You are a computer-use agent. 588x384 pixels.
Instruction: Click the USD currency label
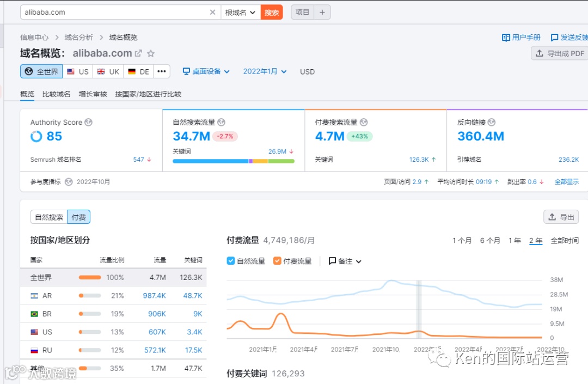pos(307,71)
